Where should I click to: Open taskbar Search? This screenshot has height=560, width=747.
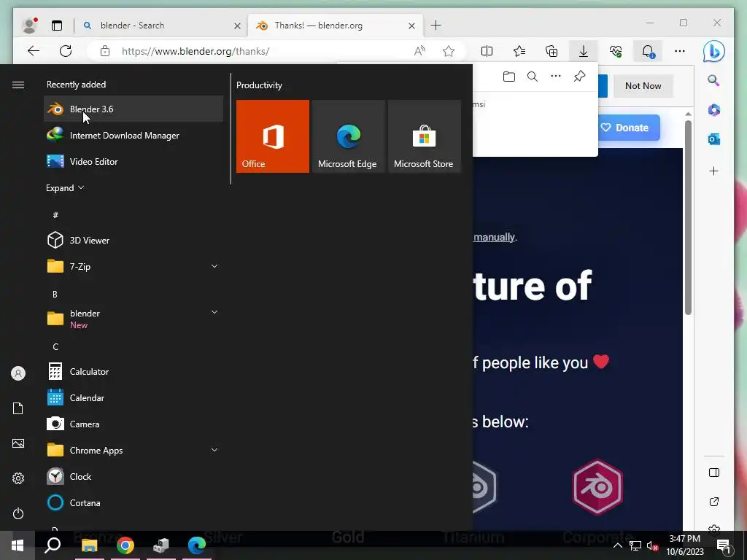click(53, 545)
